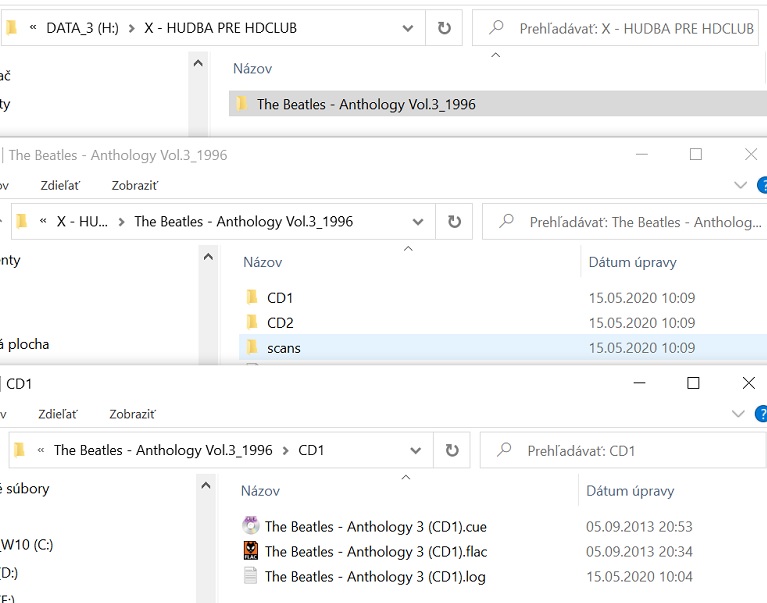Click CD1 breadcrumb in CD1 address bar

[311, 450]
